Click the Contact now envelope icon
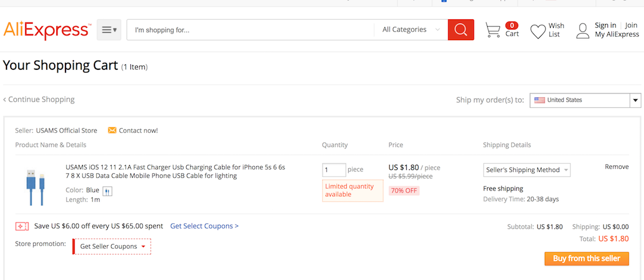Screen dimensions: 644x280 [x=112, y=130]
